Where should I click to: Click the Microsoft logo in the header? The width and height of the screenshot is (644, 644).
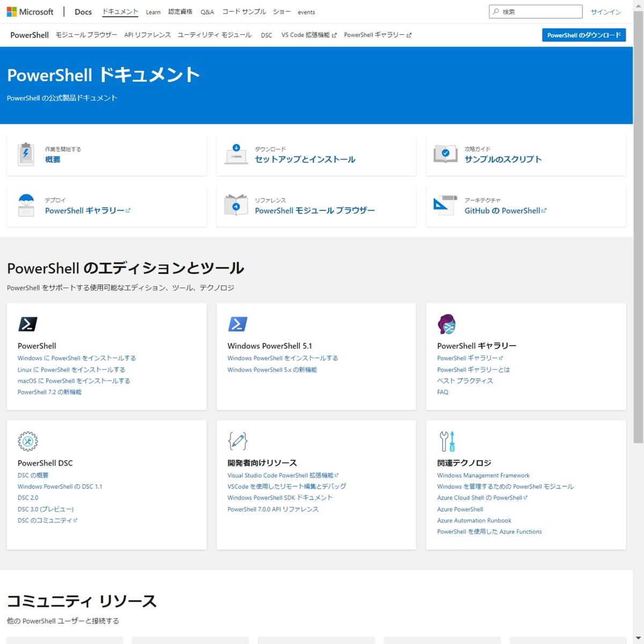(x=30, y=12)
